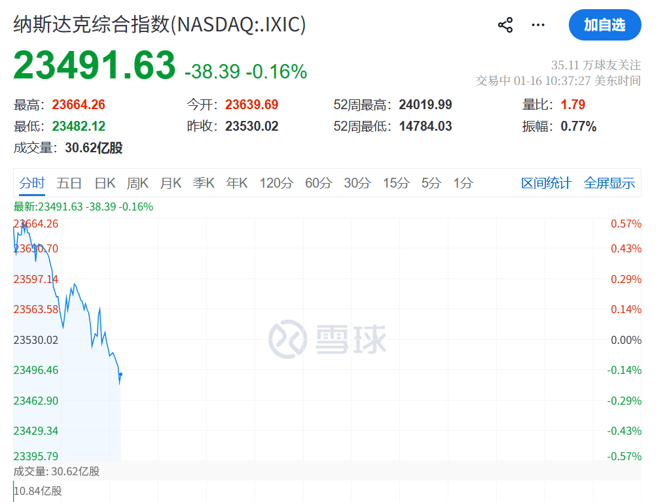Switch to the 五日 tab
Viewport: 667px width, 502px height.
(69, 183)
